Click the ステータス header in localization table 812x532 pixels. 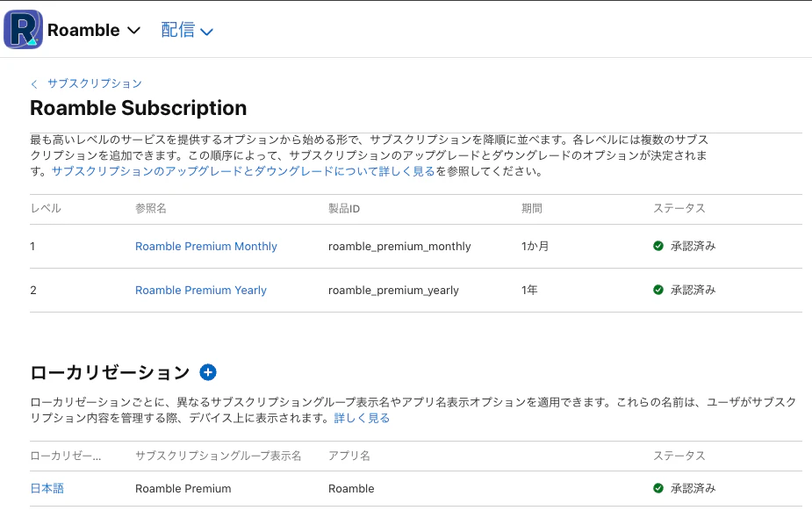coord(679,456)
